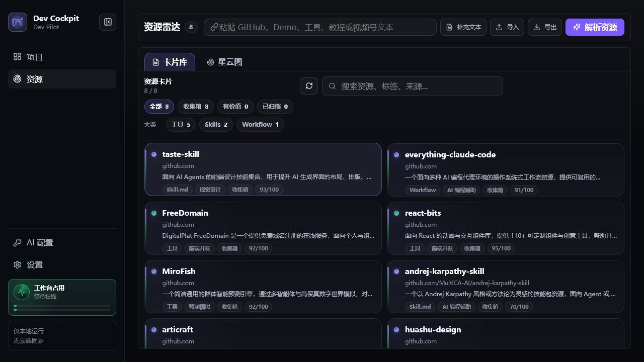Click the status dot on andrej-karpathy-skill card
The height and width of the screenshot is (362, 644).
[x=396, y=271]
